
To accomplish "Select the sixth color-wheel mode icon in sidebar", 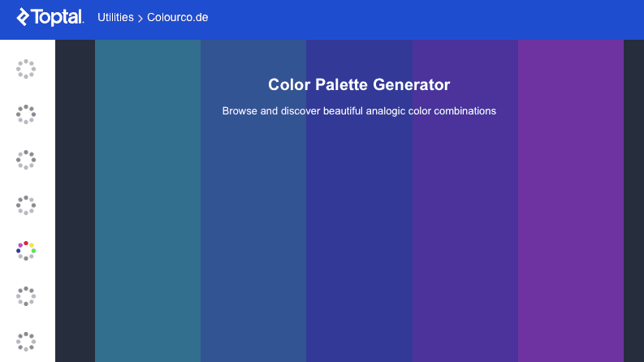I will 26,296.
